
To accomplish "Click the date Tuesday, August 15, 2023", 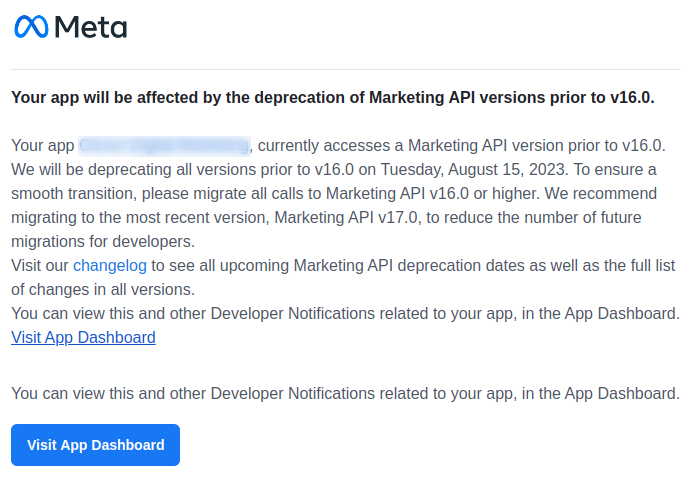I will pos(473,169).
